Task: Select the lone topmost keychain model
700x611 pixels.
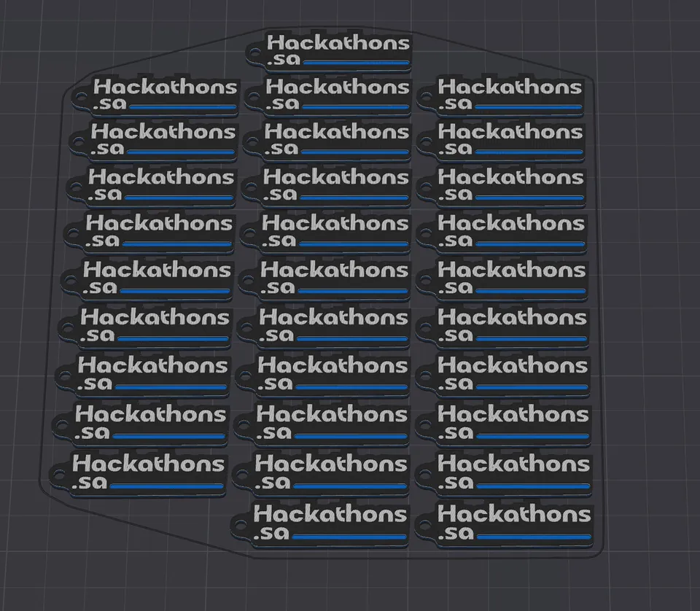Action: pyautogui.click(x=329, y=52)
